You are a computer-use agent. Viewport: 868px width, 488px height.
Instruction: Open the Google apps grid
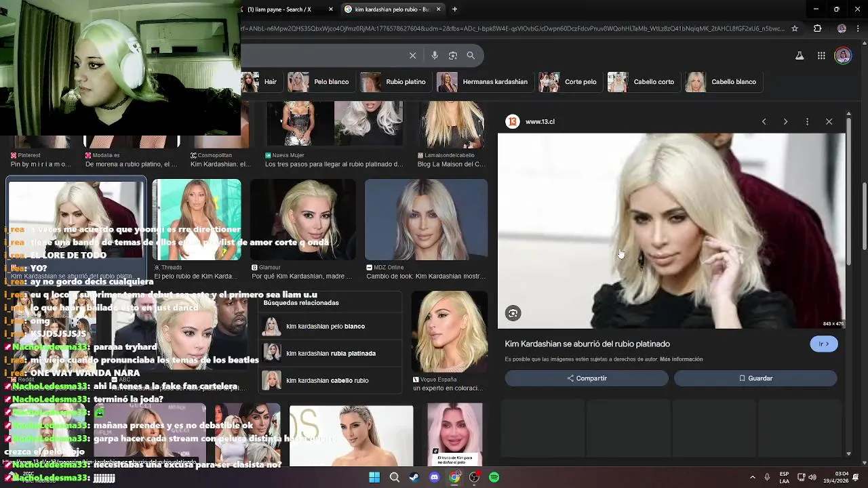(x=821, y=56)
